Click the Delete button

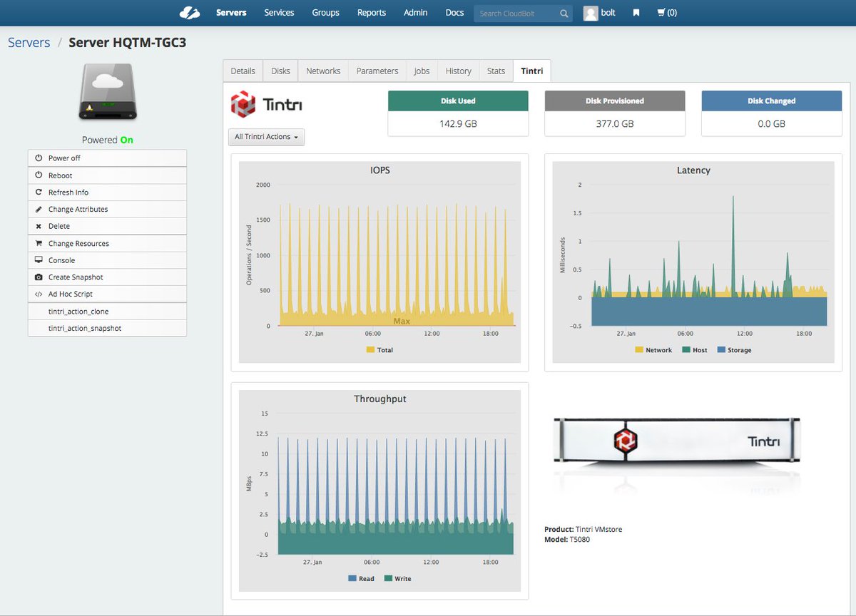[107, 226]
